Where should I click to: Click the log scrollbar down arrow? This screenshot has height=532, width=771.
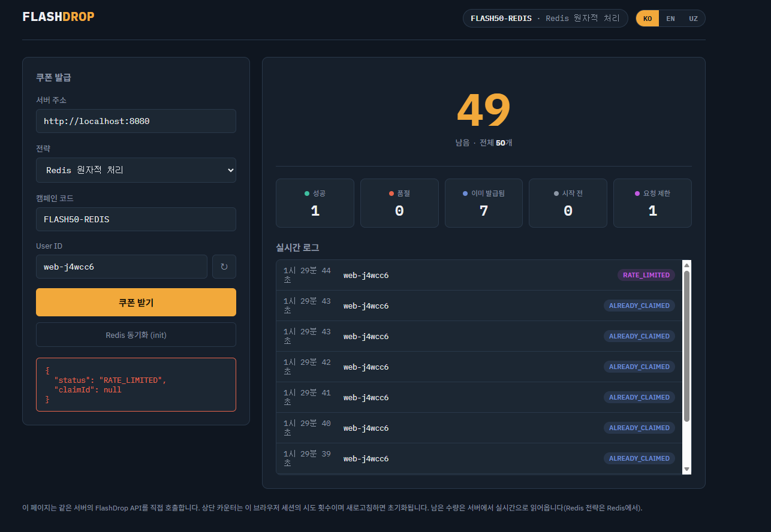686,469
